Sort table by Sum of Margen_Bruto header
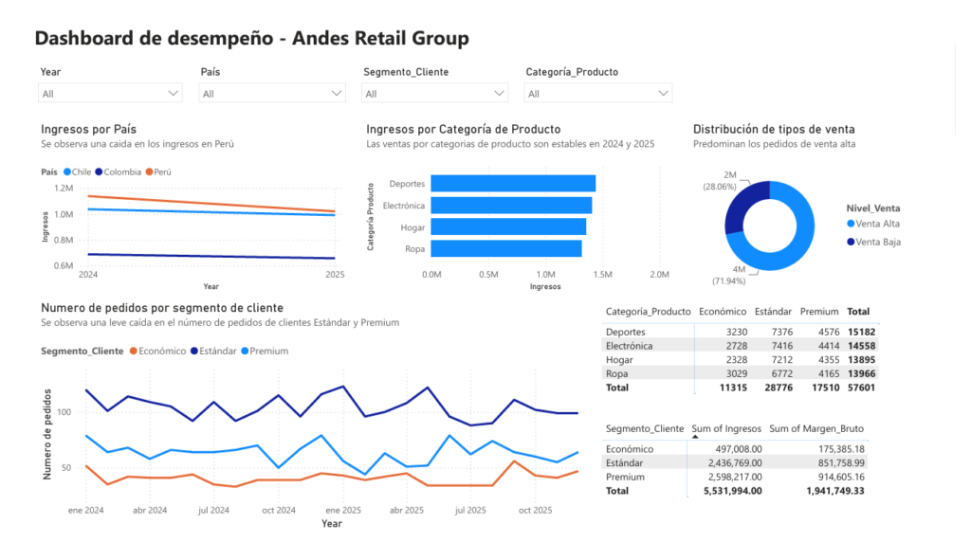 click(x=816, y=428)
